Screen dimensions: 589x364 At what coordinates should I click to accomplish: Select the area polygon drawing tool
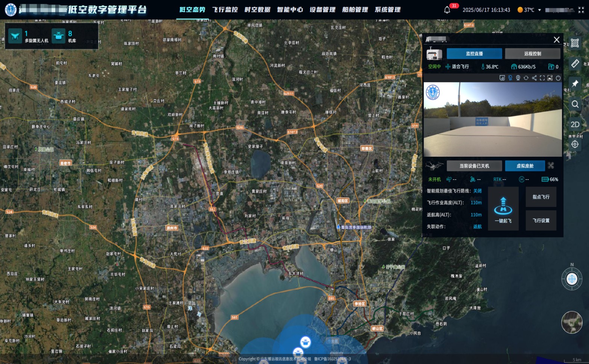[575, 43]
